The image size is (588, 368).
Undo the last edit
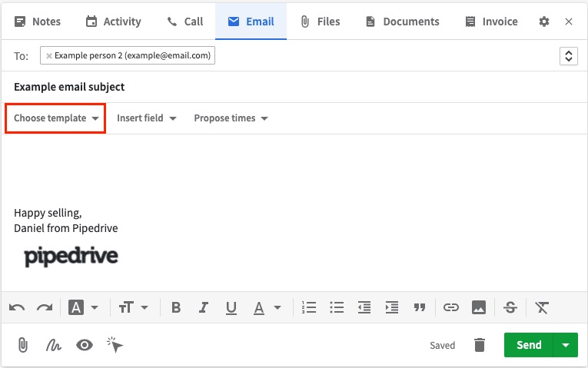[17, 307]
